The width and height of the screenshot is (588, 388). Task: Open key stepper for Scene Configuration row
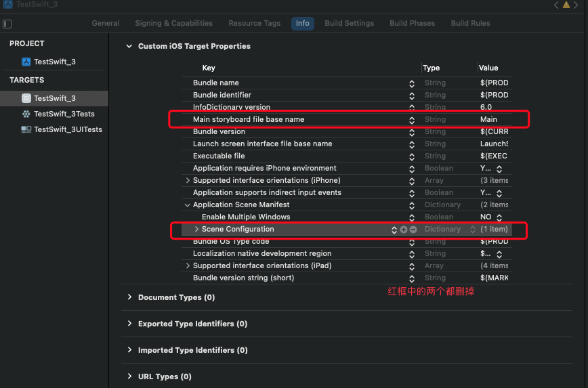394,230
